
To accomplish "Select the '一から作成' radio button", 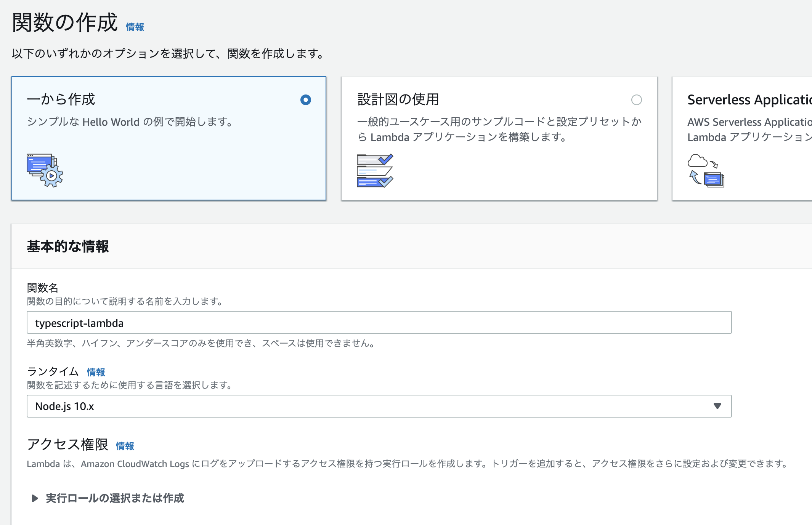I will [x=305, y=100].
